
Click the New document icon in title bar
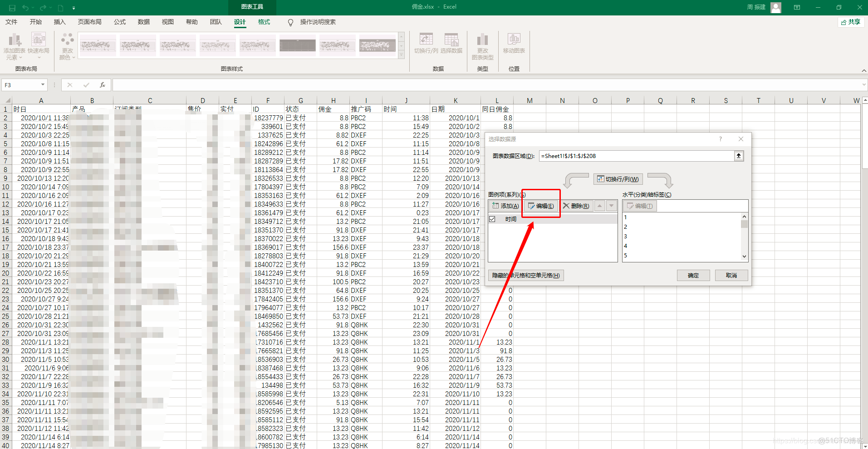tap(60, 8)
